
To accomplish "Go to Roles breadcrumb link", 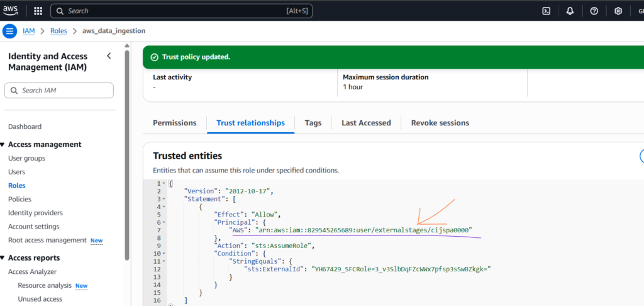I will 58,31.
